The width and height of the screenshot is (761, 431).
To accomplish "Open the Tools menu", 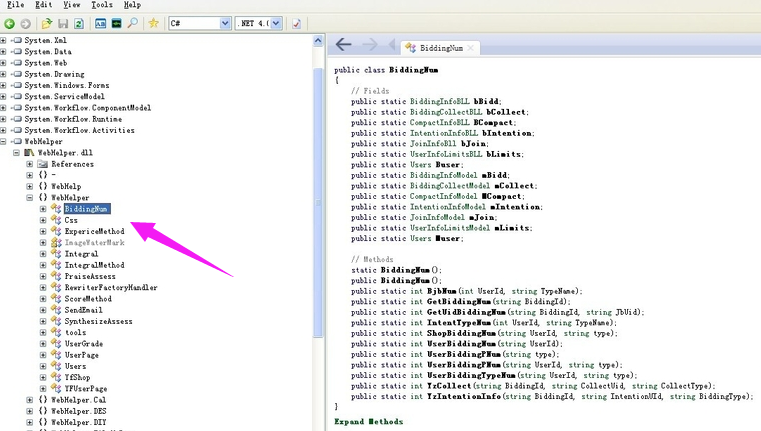I will [x=102, y=5].
